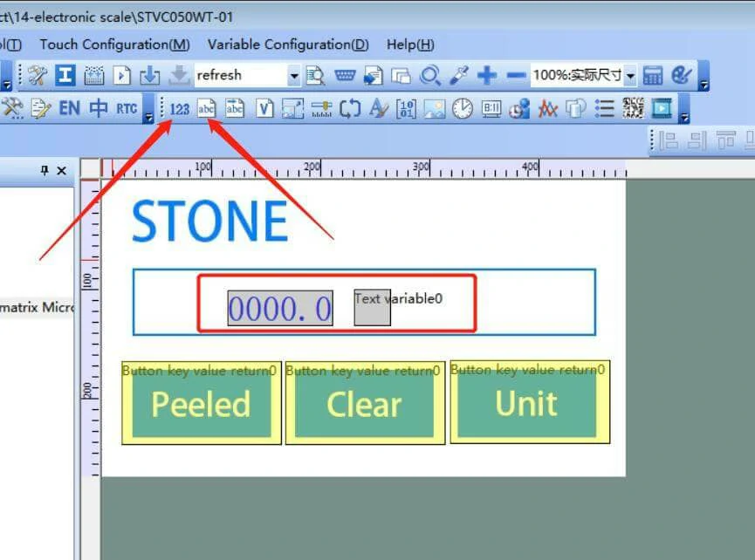Insert a trend curve graph control

tap(548, 109)
